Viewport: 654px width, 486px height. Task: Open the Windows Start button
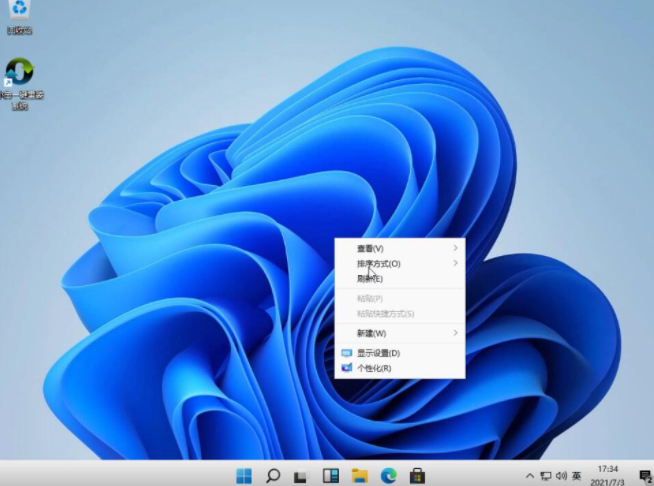244,476
